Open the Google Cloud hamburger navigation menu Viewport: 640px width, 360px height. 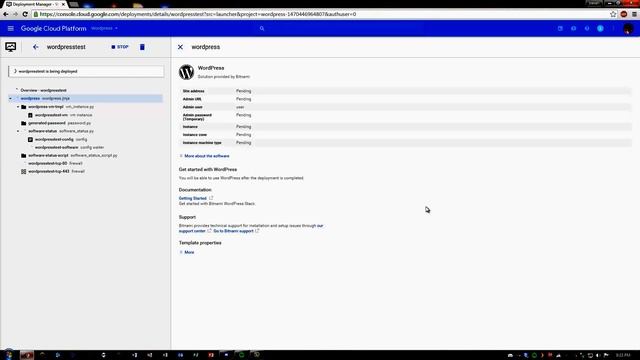[11, 29]
